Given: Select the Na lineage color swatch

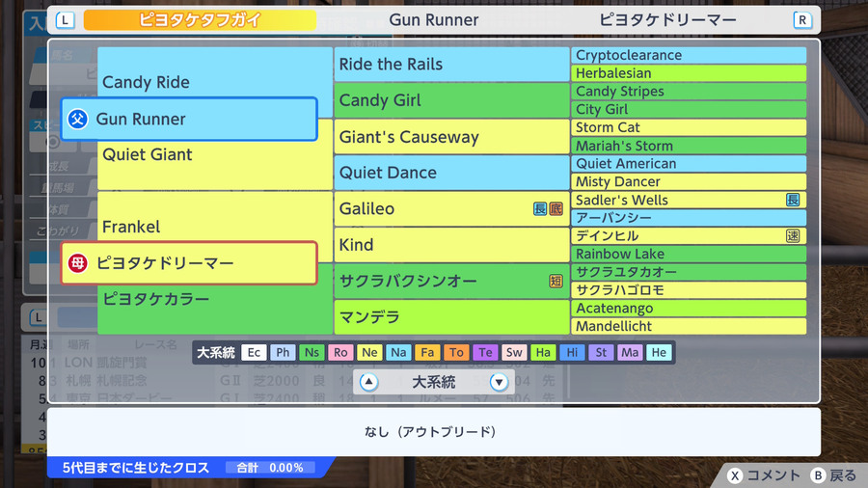Looking at the screenshot, I should (398, 352).
